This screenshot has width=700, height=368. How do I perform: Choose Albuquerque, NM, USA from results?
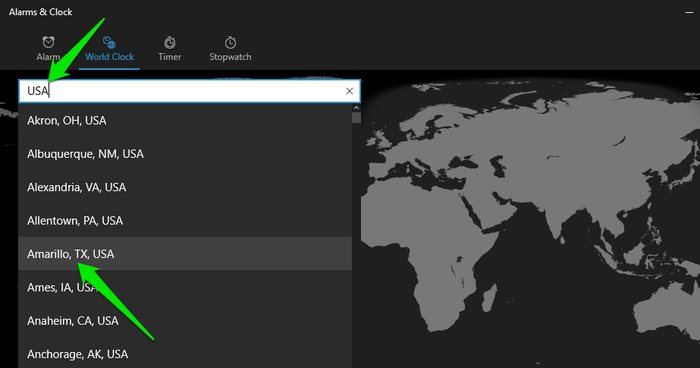[x=185, y=154]
